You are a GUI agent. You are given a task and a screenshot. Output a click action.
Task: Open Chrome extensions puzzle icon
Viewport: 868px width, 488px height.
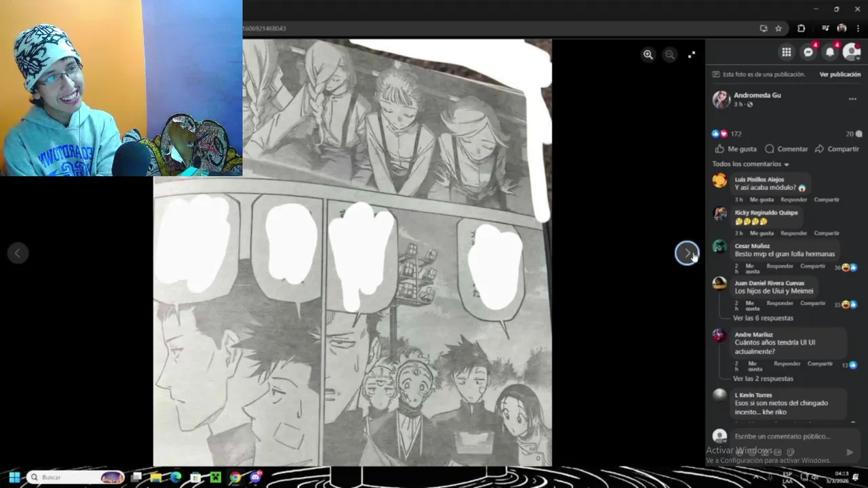point(801,28)
